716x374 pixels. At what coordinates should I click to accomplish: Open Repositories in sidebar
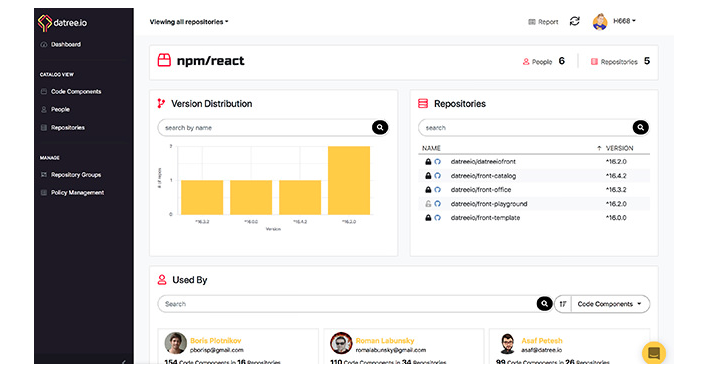tap(63, 127)
